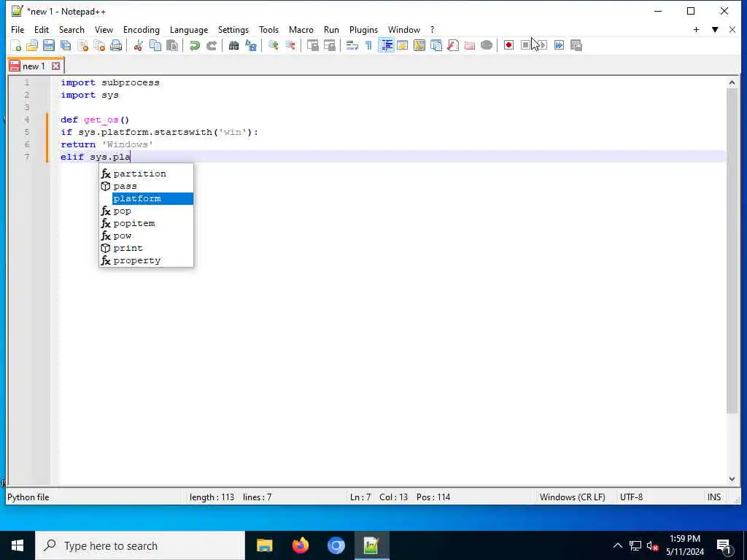This screenshot has height=560, width=747.
Task: Click the 'UTF-8' encoding status field
Action: (x=631, y=497)
